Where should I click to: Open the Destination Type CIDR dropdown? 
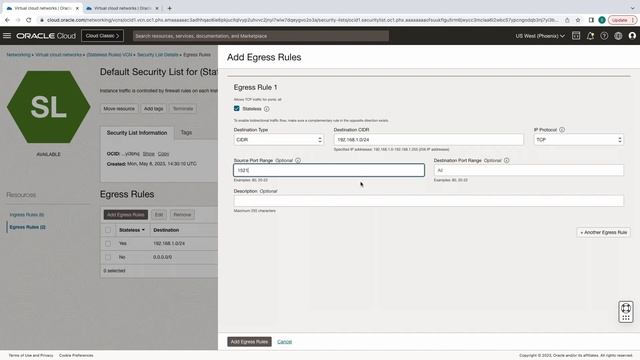click(x=278, y=140)
